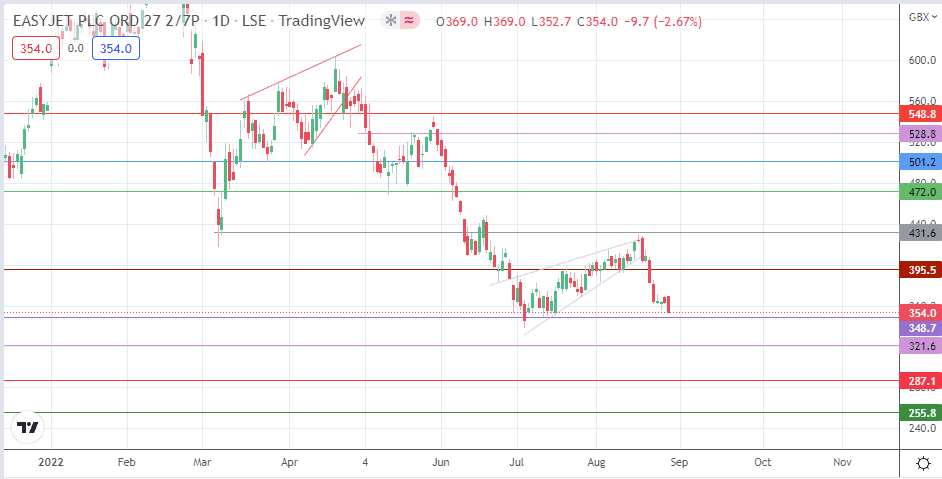Viewport: 942px width, 479px height.
Task: Click the Jun label on time axis
Action: tap(442, 462)
